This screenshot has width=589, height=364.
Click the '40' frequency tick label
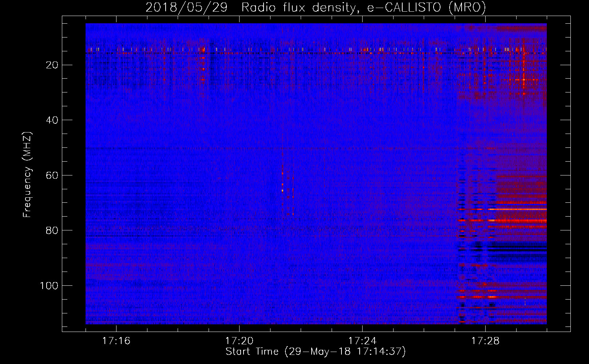[x=52, y=120]
